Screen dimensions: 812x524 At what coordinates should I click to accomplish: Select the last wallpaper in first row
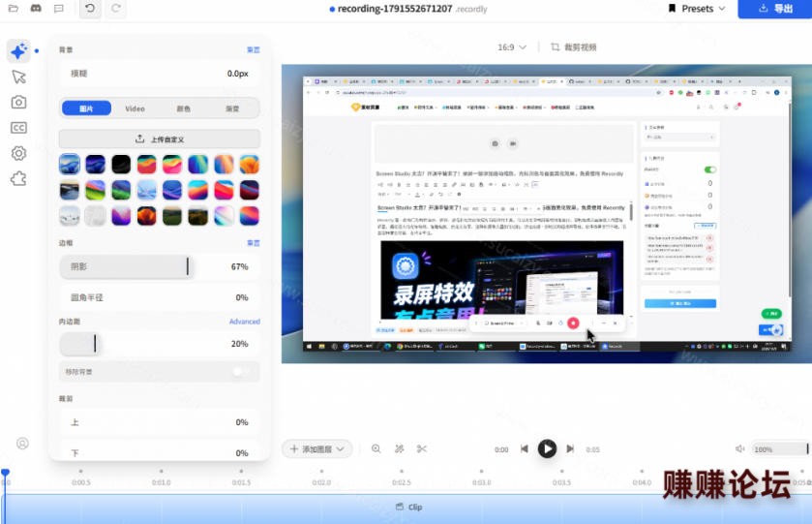[250, 165]
